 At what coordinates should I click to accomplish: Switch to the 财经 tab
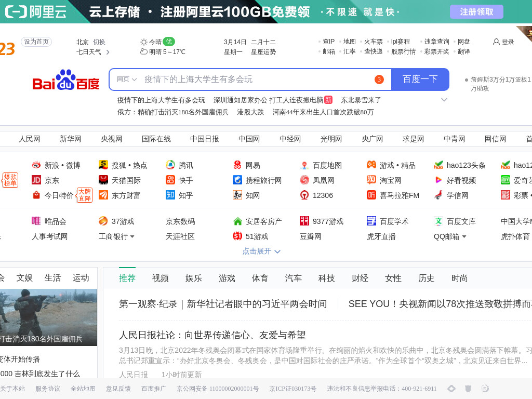coord(360,278)
